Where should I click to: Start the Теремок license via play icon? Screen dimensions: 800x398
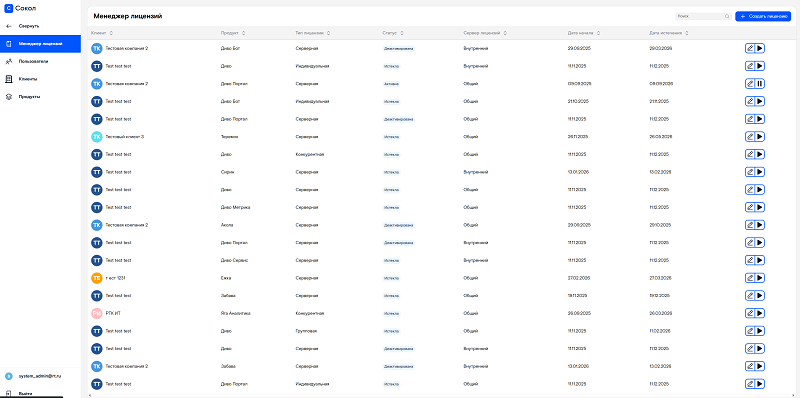760,137
